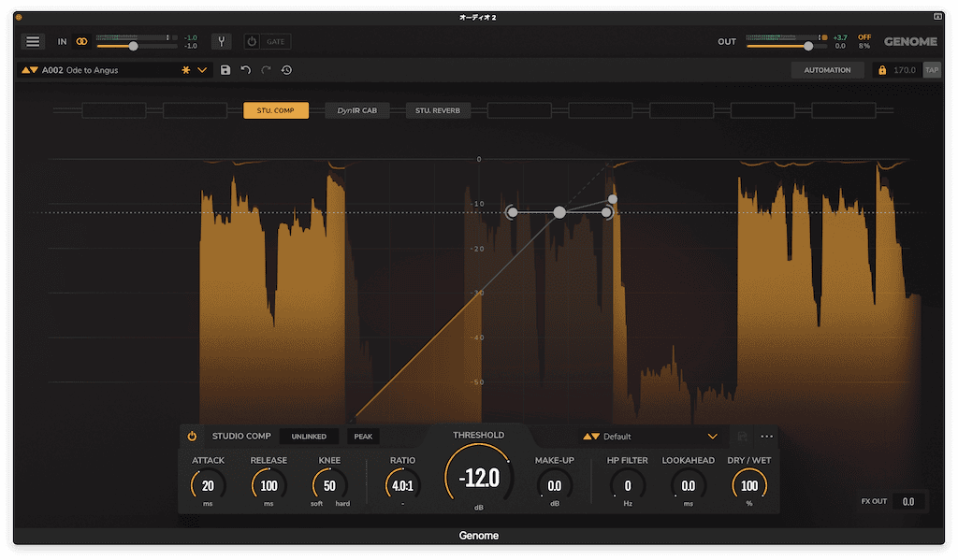Click the OUT label

coord(727,41)
